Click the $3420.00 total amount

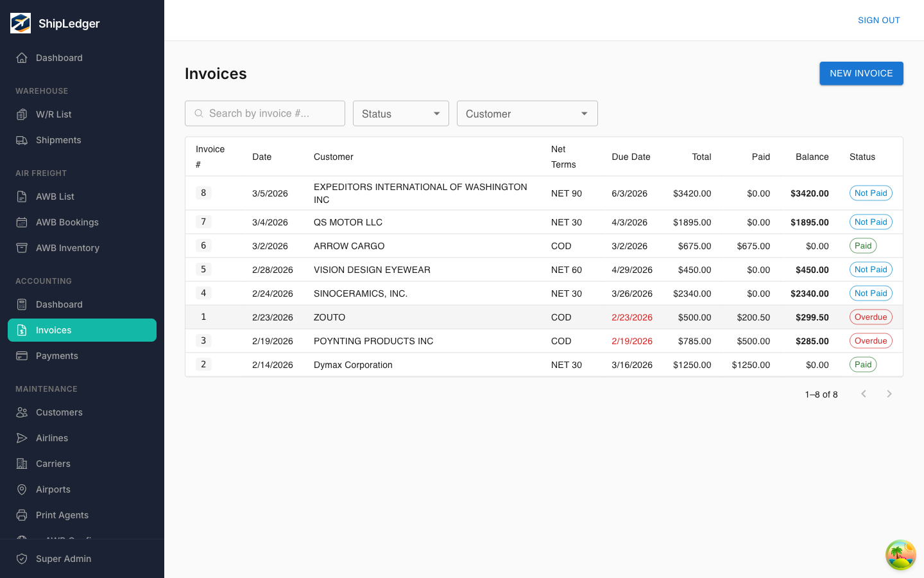coord(692,193)
